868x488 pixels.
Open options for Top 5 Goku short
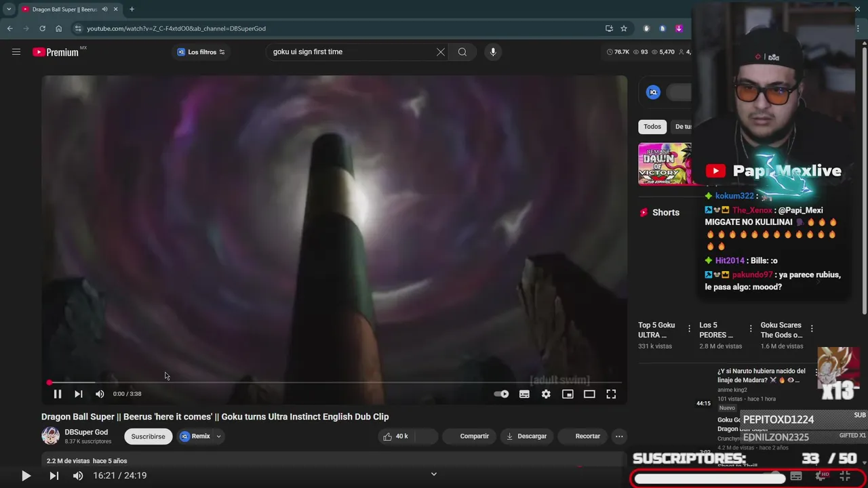690,329
